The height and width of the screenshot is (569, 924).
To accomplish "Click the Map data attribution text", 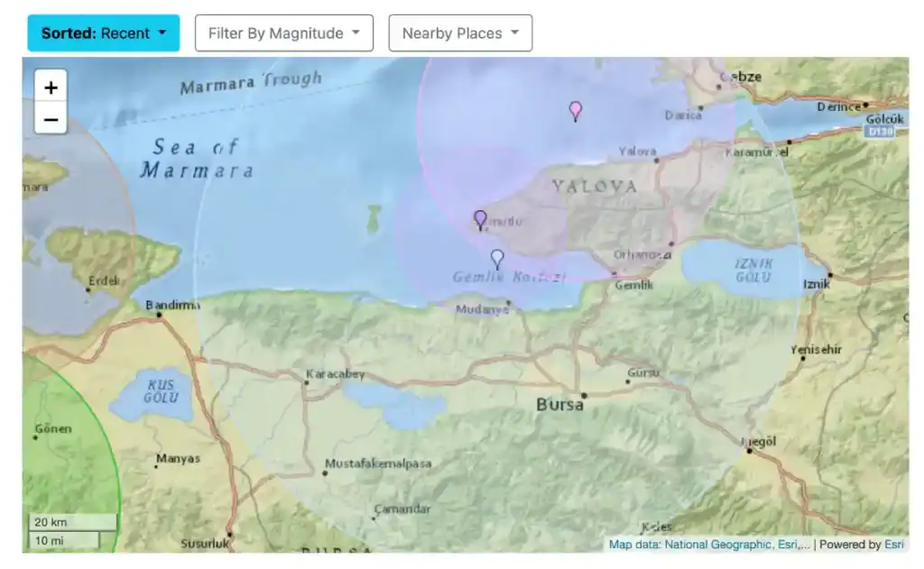I will click(633, 545).
